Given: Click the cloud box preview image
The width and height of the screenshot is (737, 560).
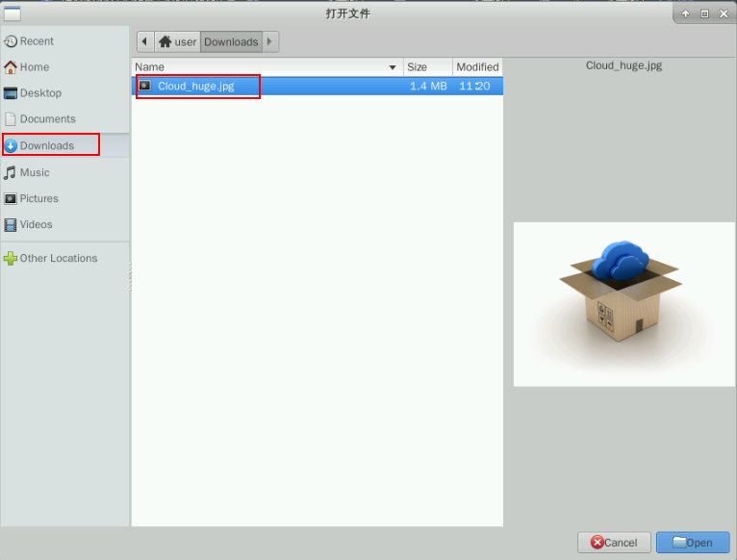Looking at the screenshot, I should coord(623,304).
